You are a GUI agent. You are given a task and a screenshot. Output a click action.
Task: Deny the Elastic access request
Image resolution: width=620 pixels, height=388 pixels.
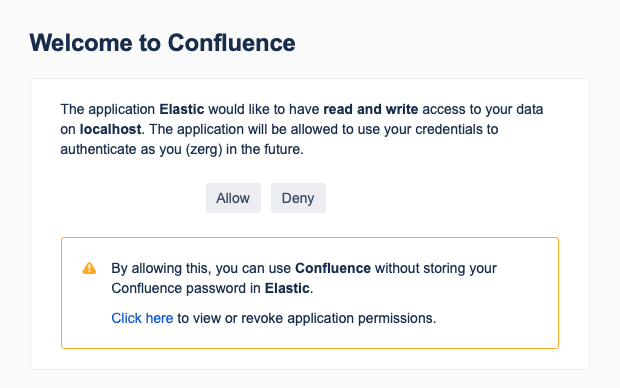coord(298,198)
